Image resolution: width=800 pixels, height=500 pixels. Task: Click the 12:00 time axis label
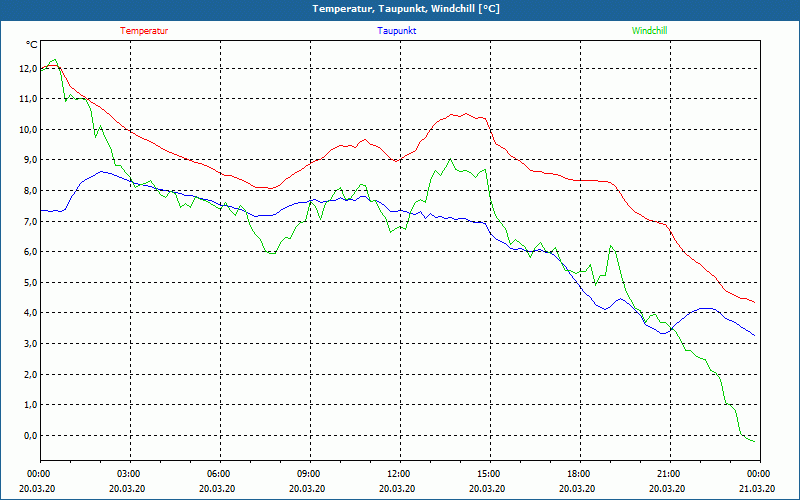399,474
